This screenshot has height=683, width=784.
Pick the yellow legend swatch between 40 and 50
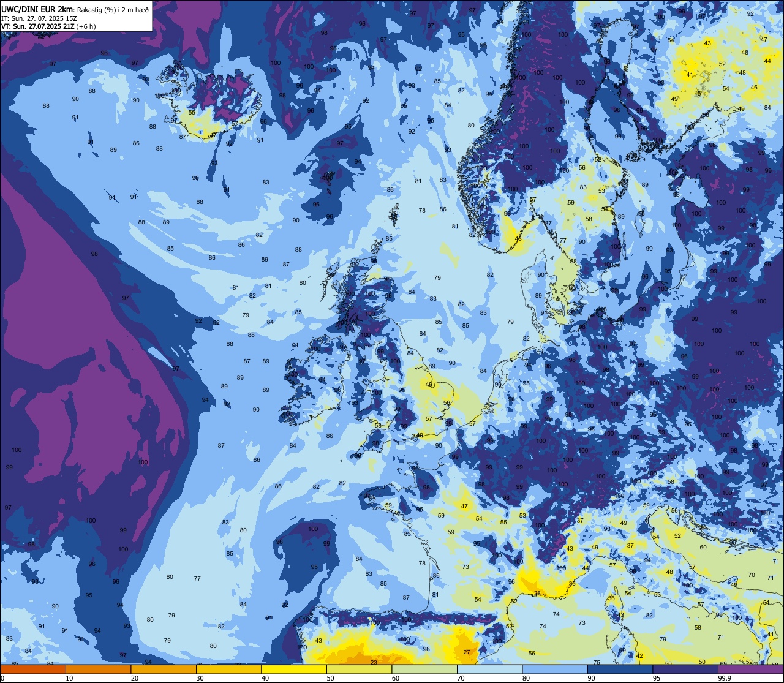pyautogui.click(x=294, y=669)
